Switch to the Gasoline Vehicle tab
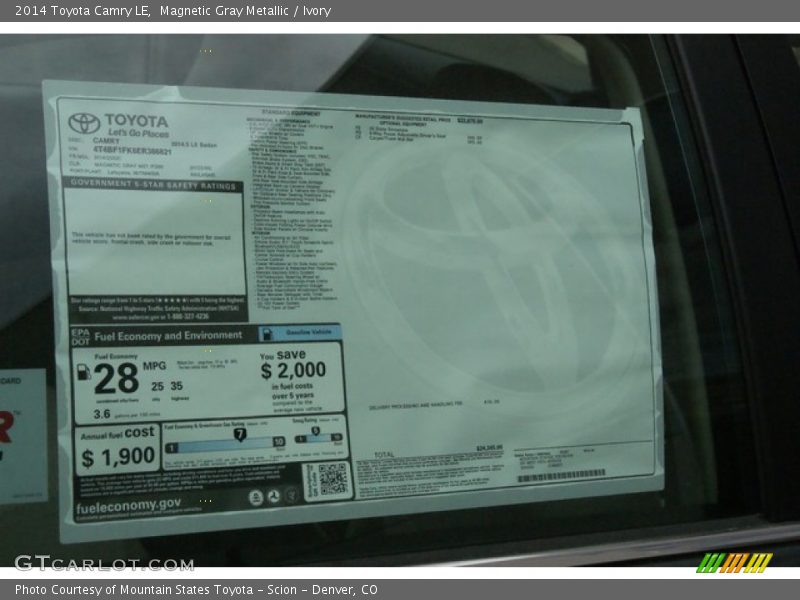The height and width of the screenshot is (600, 800). pos(308,334)
